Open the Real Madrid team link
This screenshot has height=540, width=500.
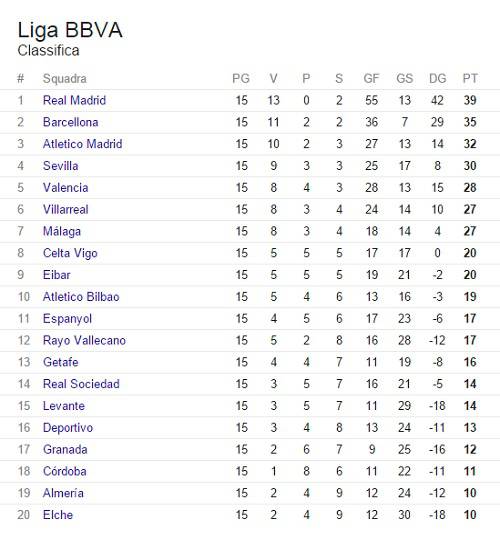[x=74, y=100]
